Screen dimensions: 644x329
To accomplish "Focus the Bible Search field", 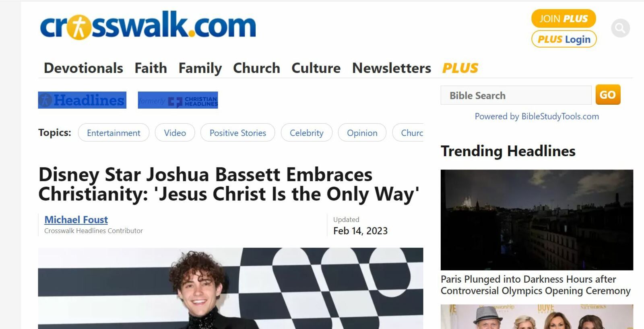I will pyautogui.click(x=516, y=95).
